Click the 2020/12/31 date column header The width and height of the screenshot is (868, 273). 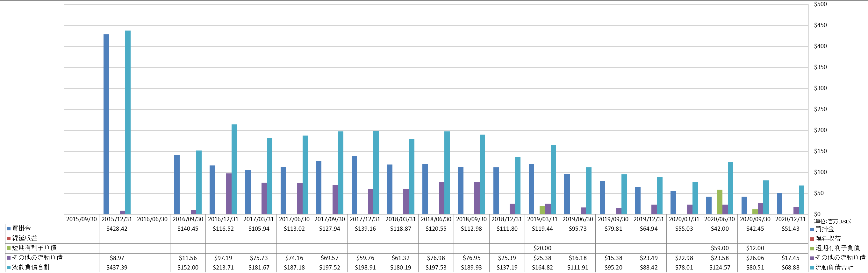point(791,219)
